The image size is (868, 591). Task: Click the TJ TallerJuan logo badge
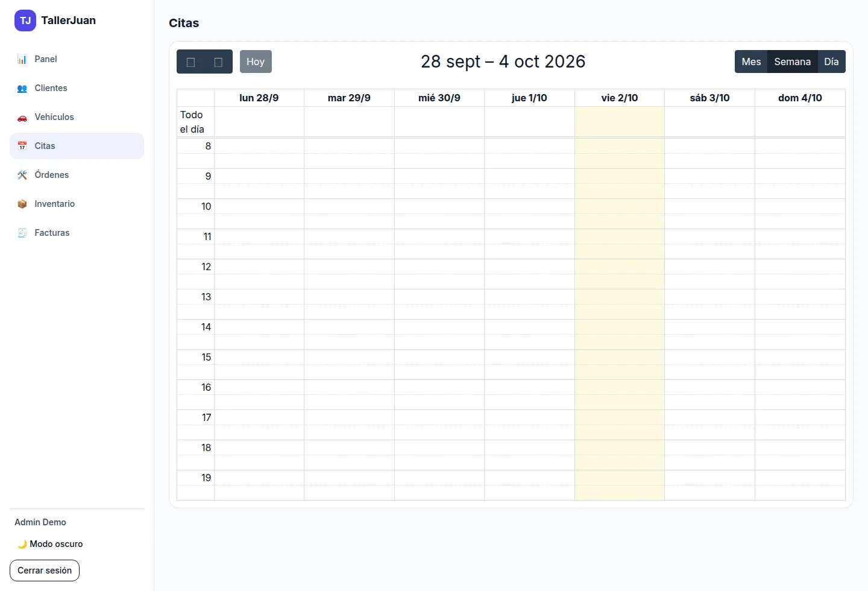click(x=25, y=21)
